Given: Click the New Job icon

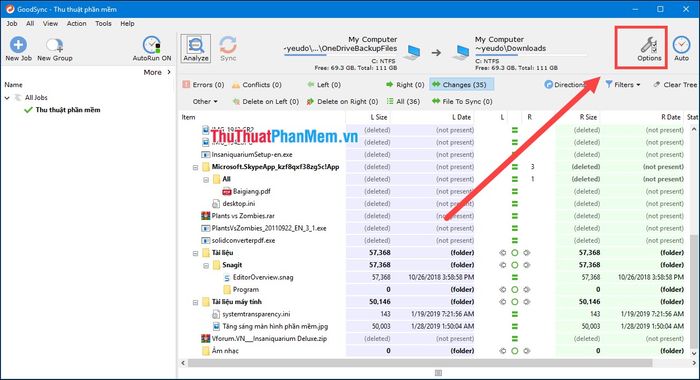Looking at the screenshot, I should pyautogui.click(x=18, y=45).
